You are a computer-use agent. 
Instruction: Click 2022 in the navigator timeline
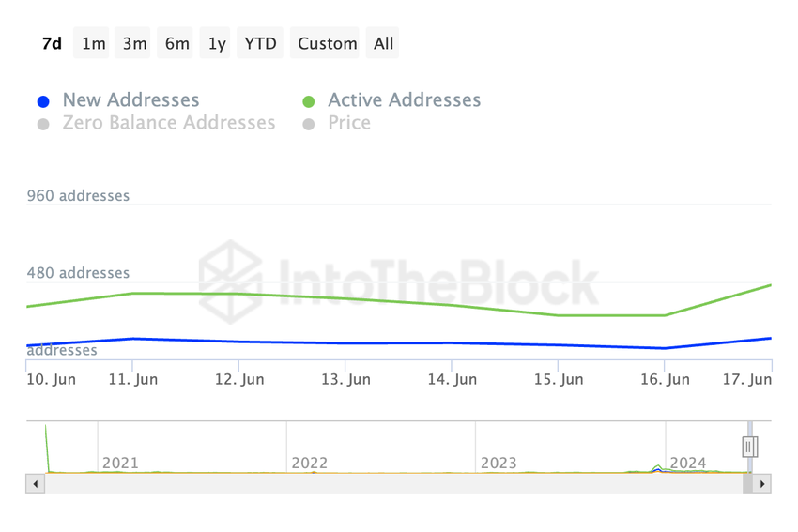click(310, 463)
